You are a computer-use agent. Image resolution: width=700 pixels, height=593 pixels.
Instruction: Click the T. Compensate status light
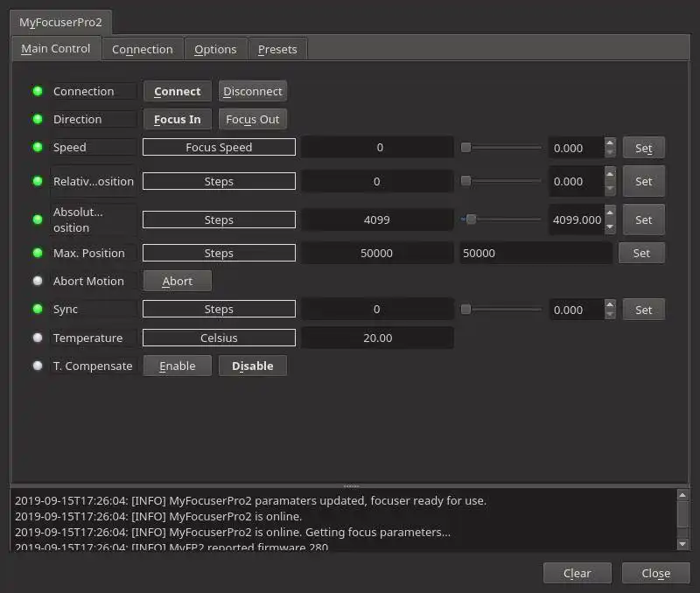[38, 366]
